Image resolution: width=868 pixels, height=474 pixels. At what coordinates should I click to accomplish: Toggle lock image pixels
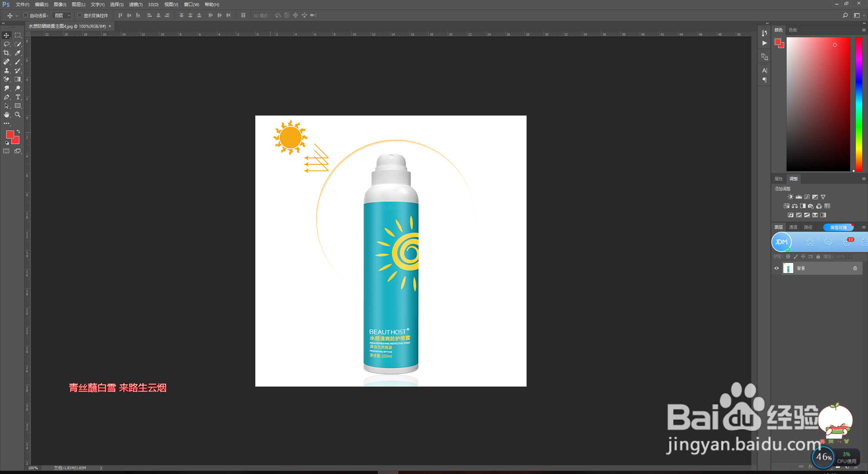[x=795, y=256]
